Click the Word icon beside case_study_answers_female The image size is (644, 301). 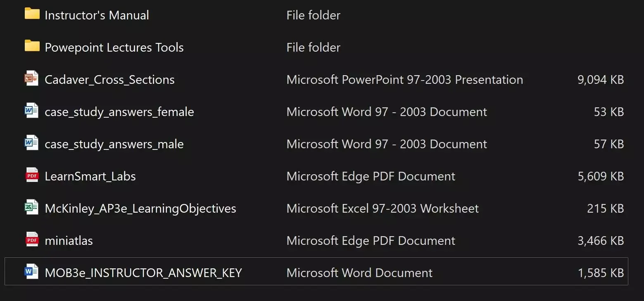32,111
